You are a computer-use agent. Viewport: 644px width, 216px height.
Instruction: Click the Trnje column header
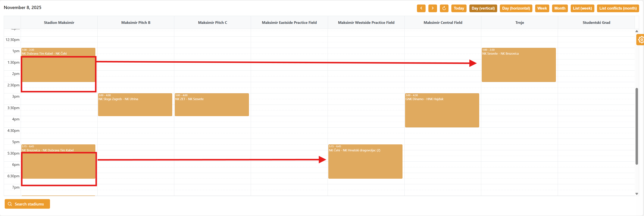pos(520,23)
